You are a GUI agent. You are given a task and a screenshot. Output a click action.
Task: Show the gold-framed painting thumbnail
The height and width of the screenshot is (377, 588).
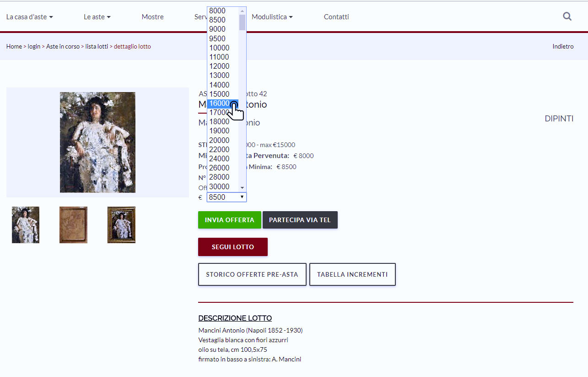click(x=121, y=224)
